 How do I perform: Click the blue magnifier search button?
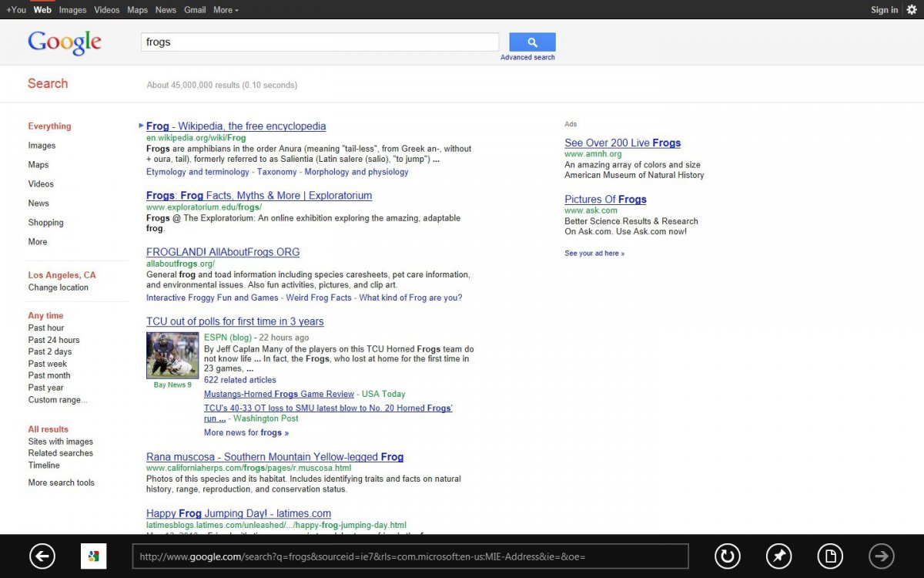click(532, 42)
